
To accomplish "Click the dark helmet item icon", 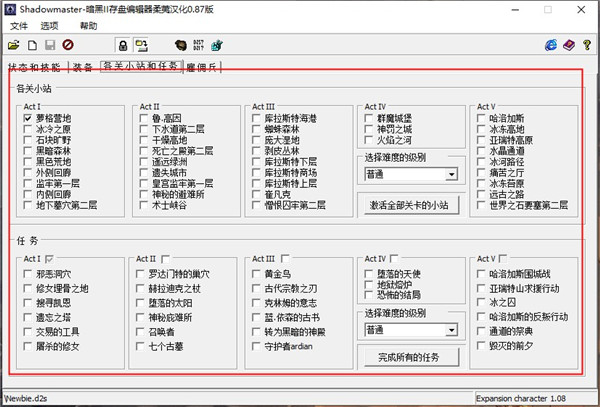I will tap(181, 46).
